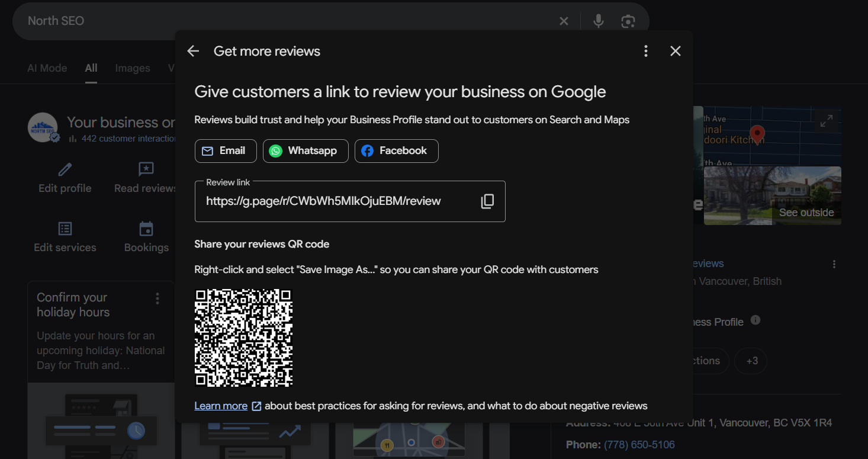Screen dimensions: 868x459
Task: Share review link via Whatsapp
Action: click(305, 151)
